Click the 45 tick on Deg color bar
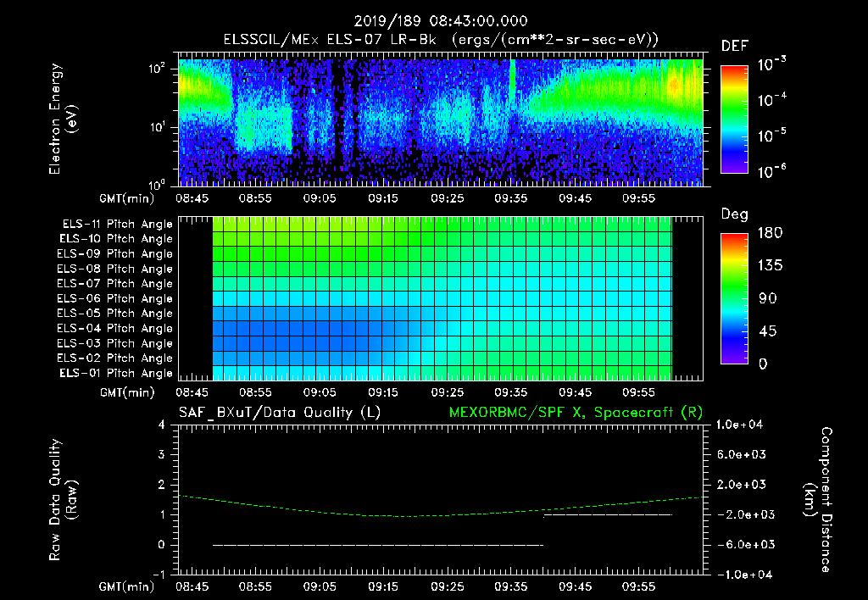 768,331
